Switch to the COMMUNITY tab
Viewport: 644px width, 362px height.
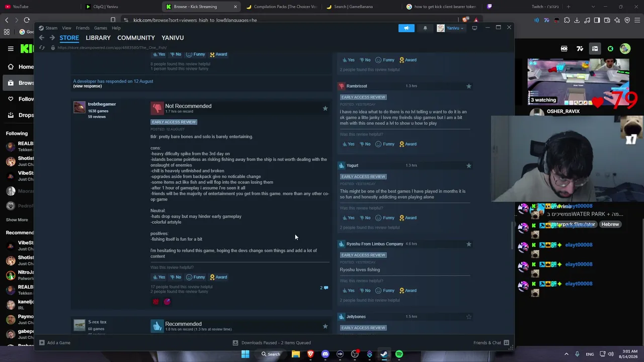136,38
